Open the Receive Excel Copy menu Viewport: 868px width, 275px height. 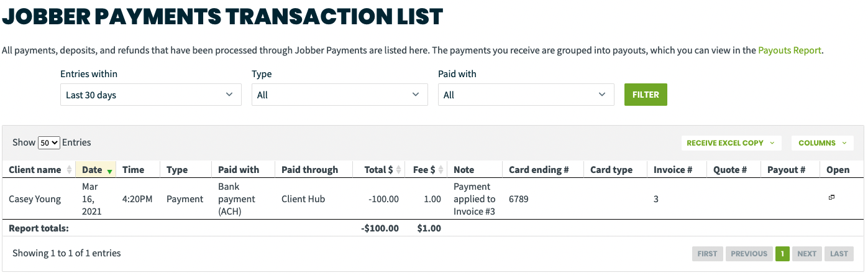[731, 143]
